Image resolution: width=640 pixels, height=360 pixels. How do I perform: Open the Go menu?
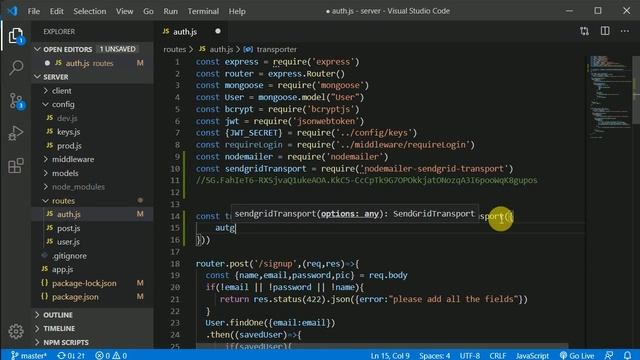[x=148, y=11]
